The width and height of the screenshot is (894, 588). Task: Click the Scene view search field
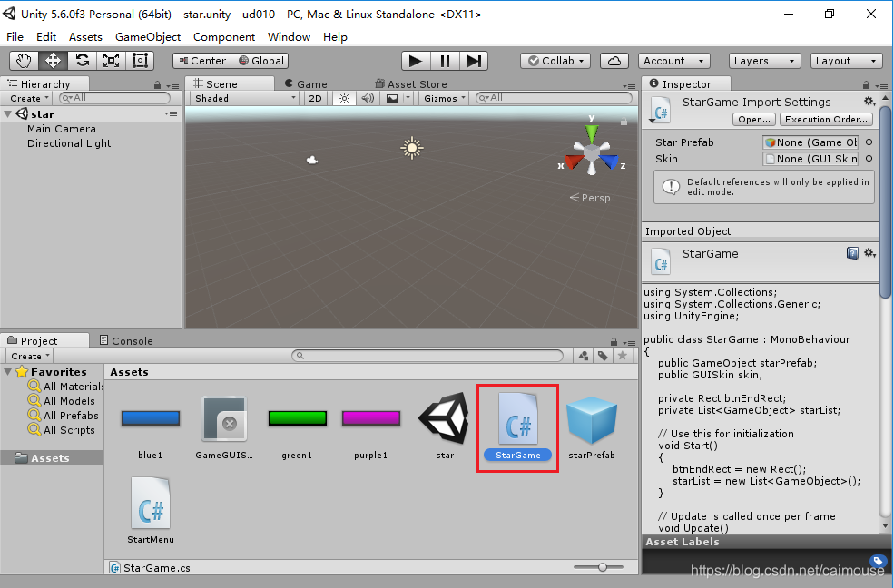click(x=554, y=98)
